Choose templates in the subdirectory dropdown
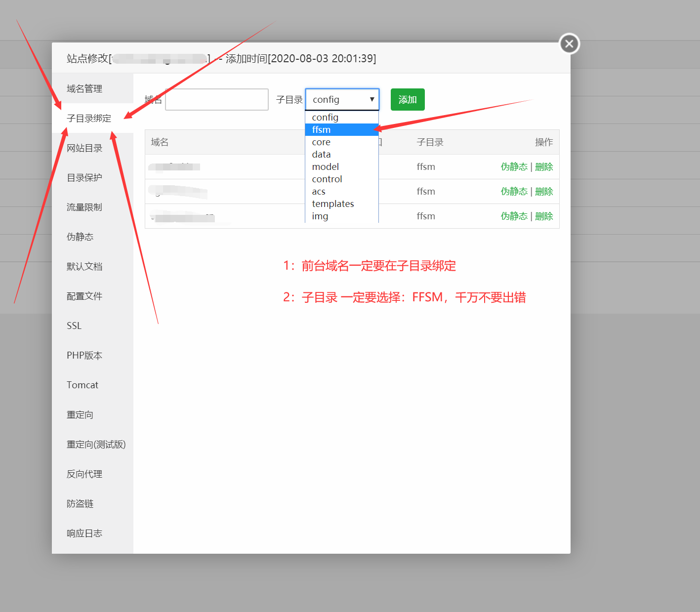Screen dimensions: 700x612 [332, 204]
